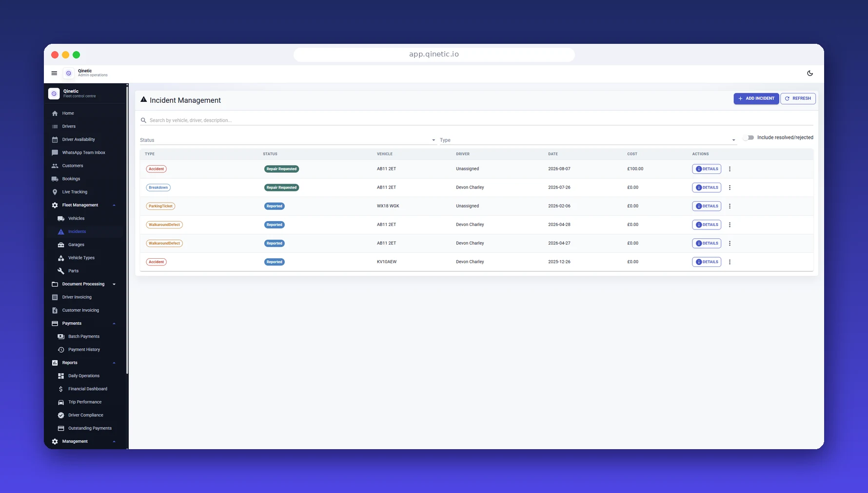Click the Repair Requested status on Accident row
The height and width of the screenshot is (493, 868).
(281, 169)
